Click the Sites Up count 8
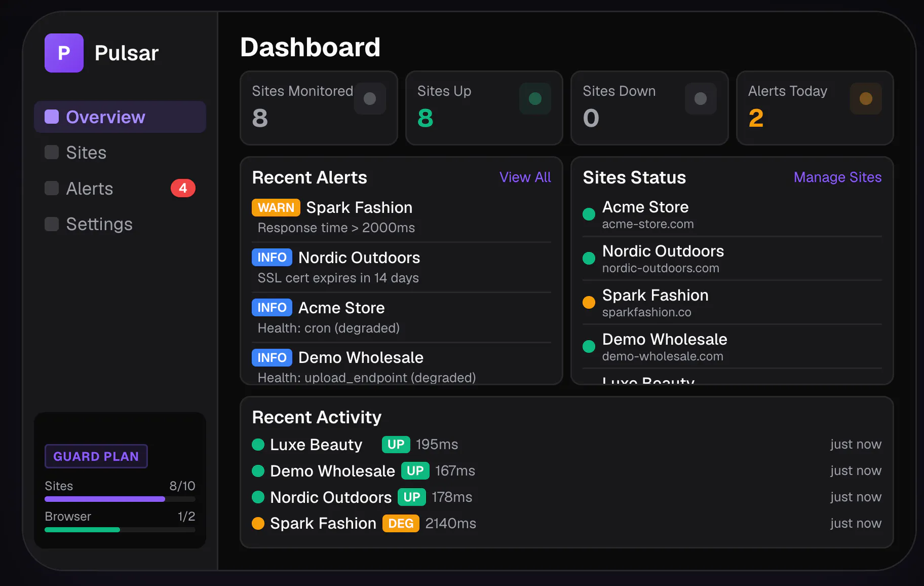 click(x=425, y=118)
